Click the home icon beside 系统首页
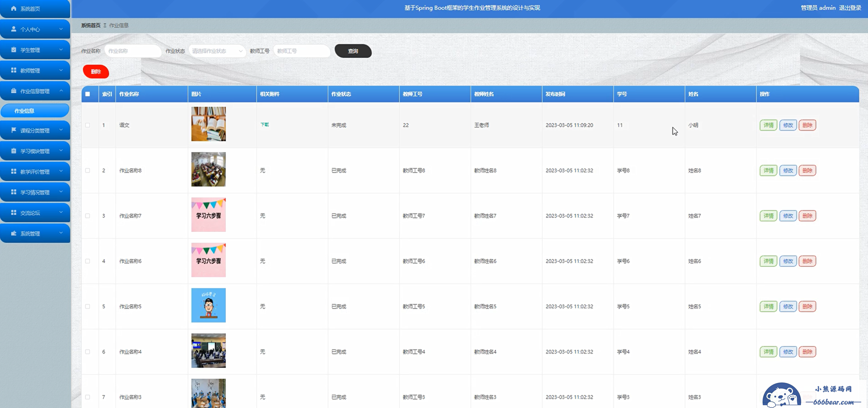This screenshot has height=408, width=868. pos(13,9)
